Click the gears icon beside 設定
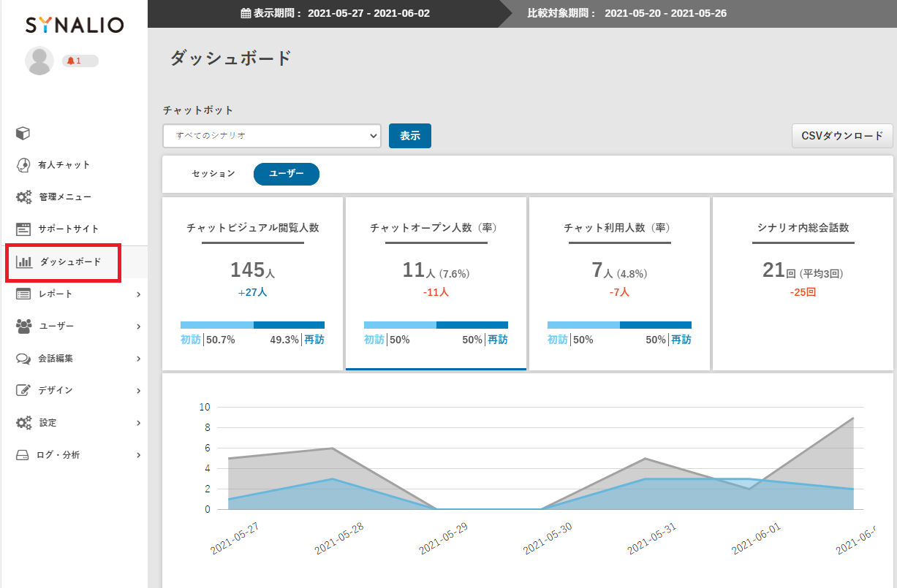Image resolution: width=897 pixels, height=588 pixels. [x=24, y=423]
